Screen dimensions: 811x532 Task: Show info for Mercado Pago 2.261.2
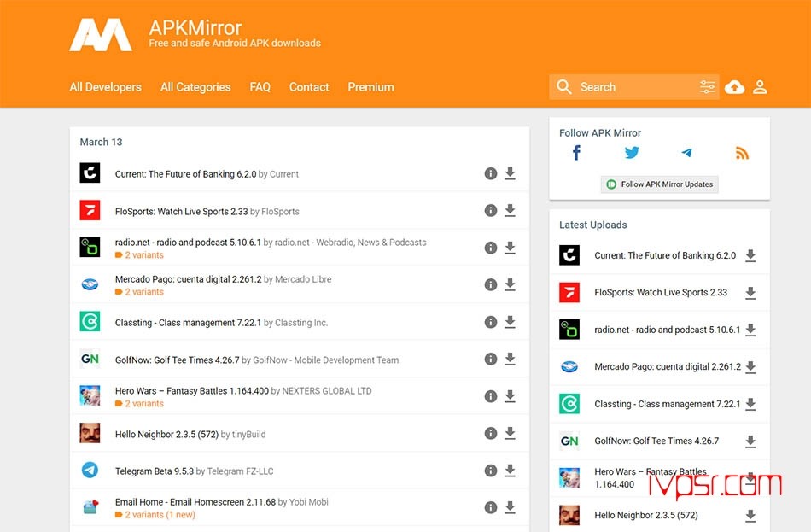click(x=491, y=284)
